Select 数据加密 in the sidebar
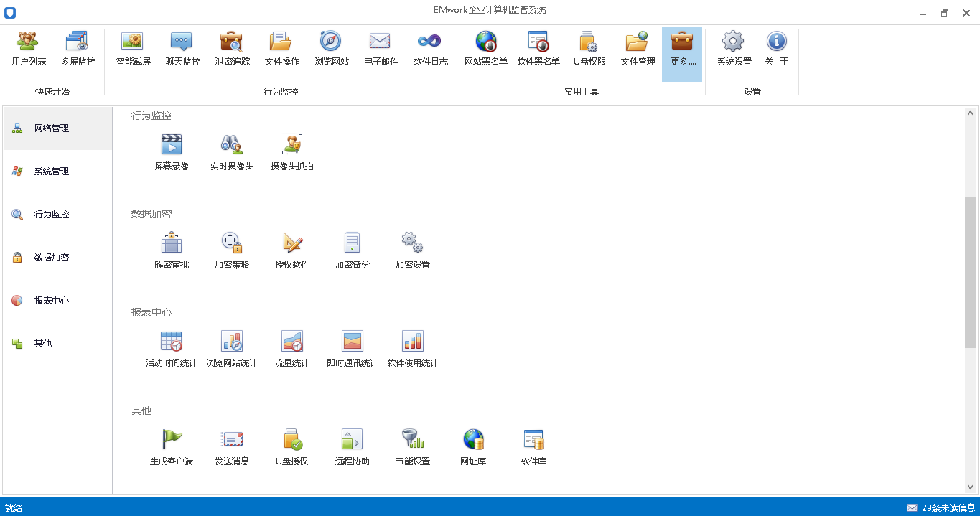This screenshot has height=516, width=980. click(x=57, y=258)
